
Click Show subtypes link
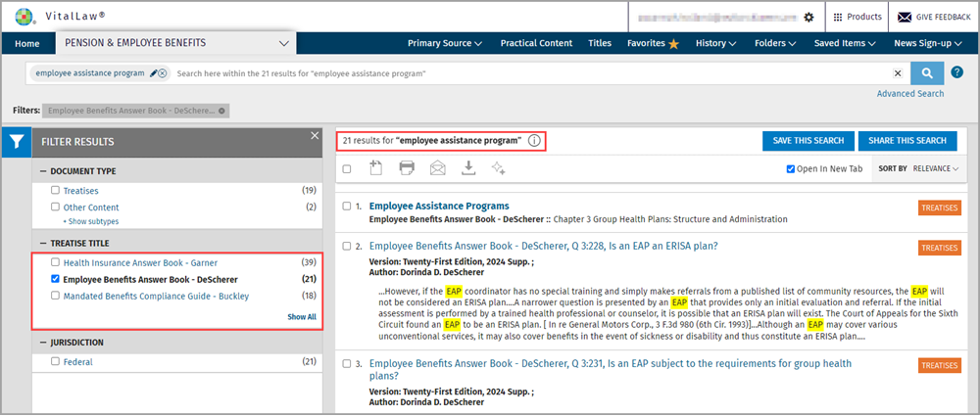click(90, 221)
